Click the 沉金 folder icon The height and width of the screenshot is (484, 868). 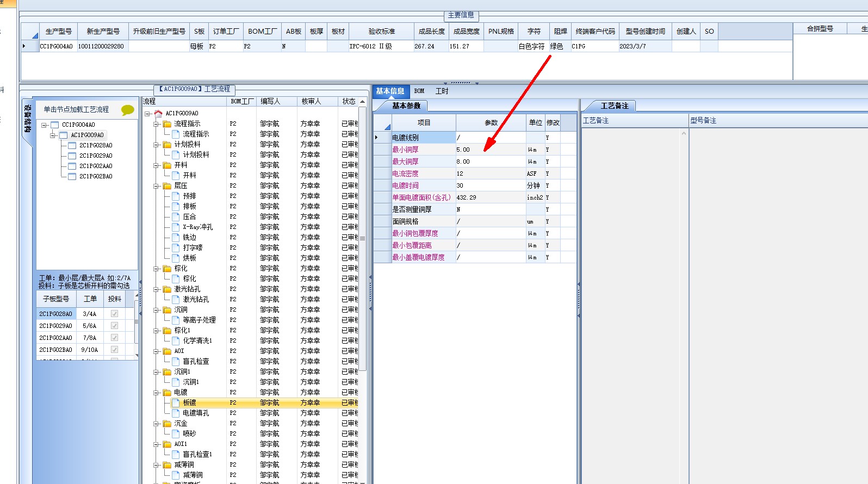(x=167, y=424)
